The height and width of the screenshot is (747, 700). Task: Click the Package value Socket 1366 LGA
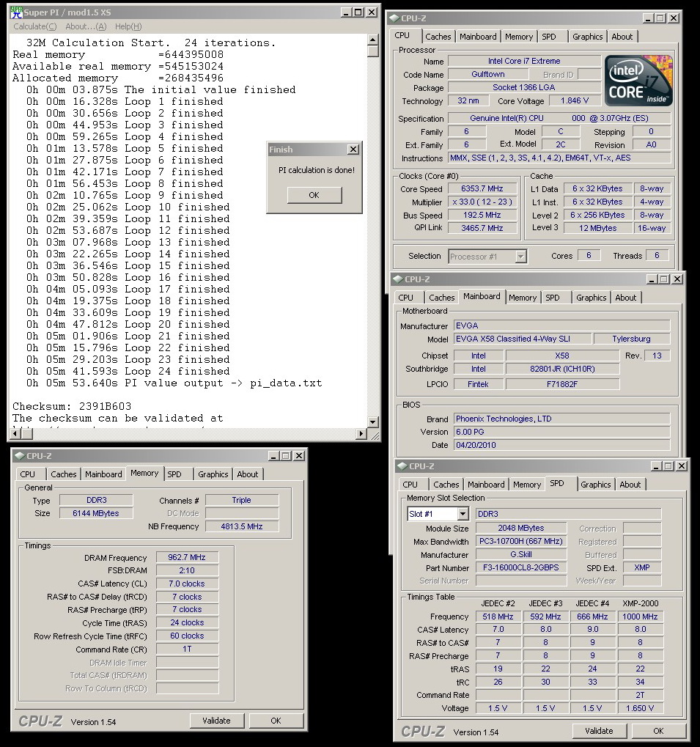pyautogui.click(x=524, y=88)
